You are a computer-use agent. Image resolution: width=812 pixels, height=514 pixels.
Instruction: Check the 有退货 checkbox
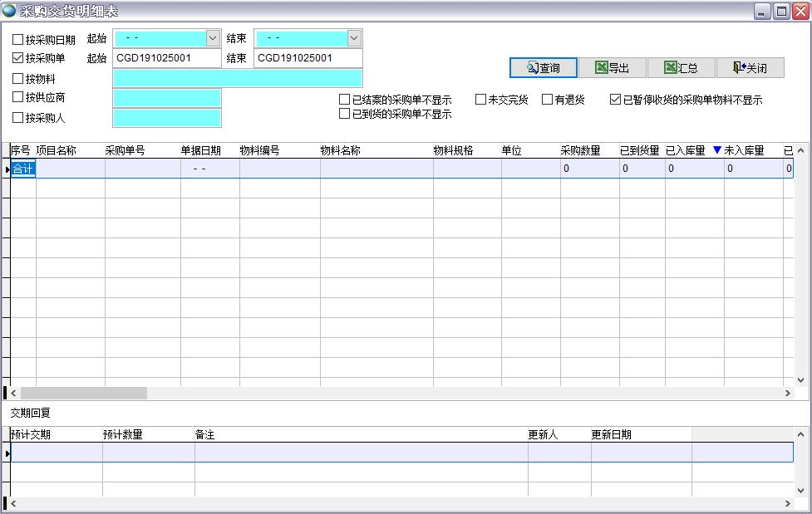coord(547,98)
